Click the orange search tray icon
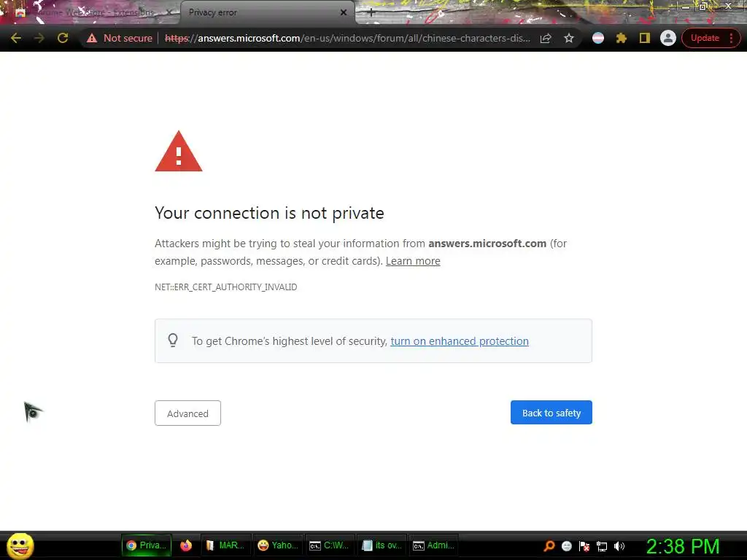 point(549,546)
